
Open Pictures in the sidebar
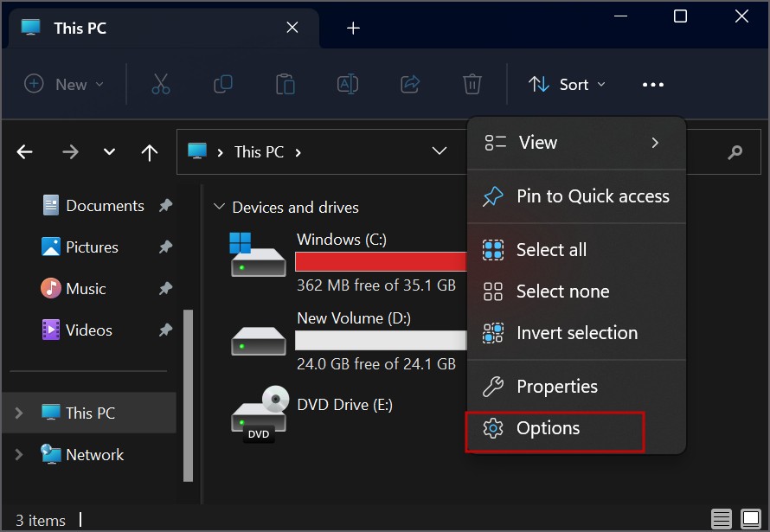(80, 247)
